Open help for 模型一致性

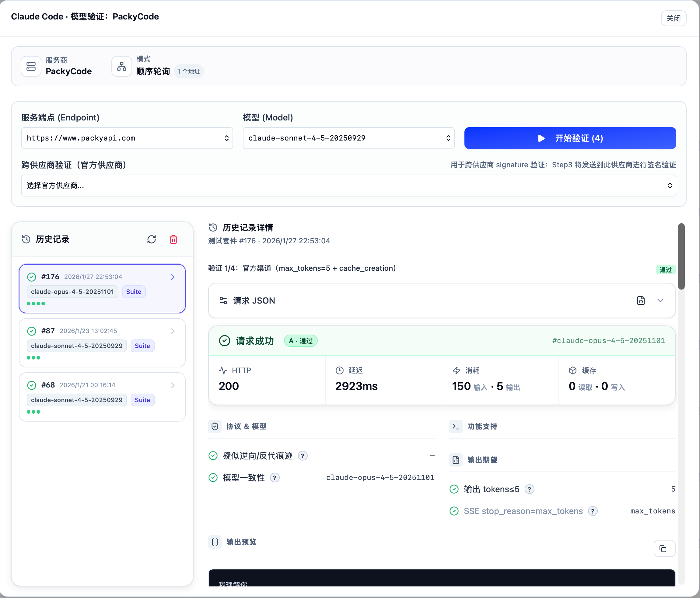pyautogui.click(x=275, y=478)
